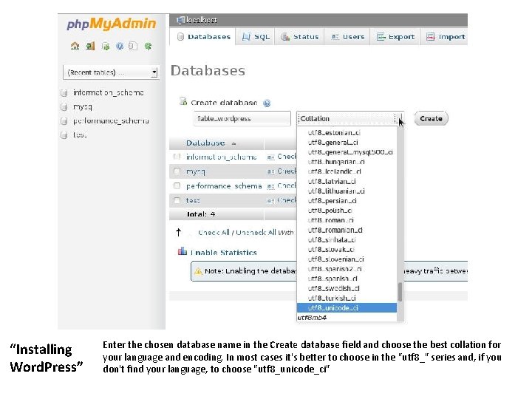Click the Check All link
532x399 pixels.
click(x=214, y=233)
